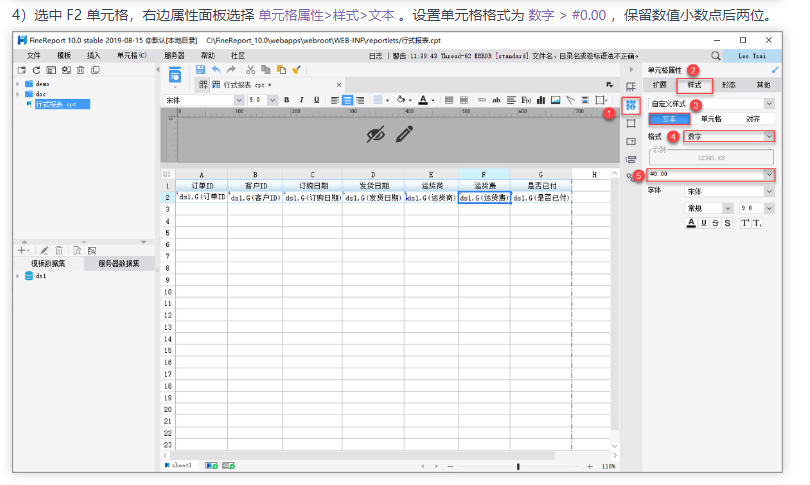Open the 单元格 menu
Viewport: 810px width, 485px height.
pyautogui.click(x=132, y=55)
